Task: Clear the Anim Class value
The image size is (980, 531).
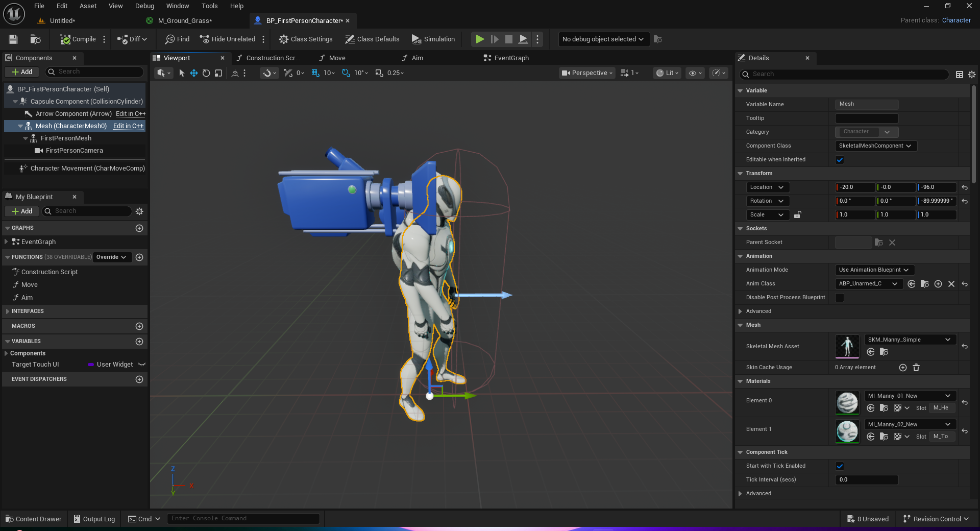Action: [x=951, y=284]
